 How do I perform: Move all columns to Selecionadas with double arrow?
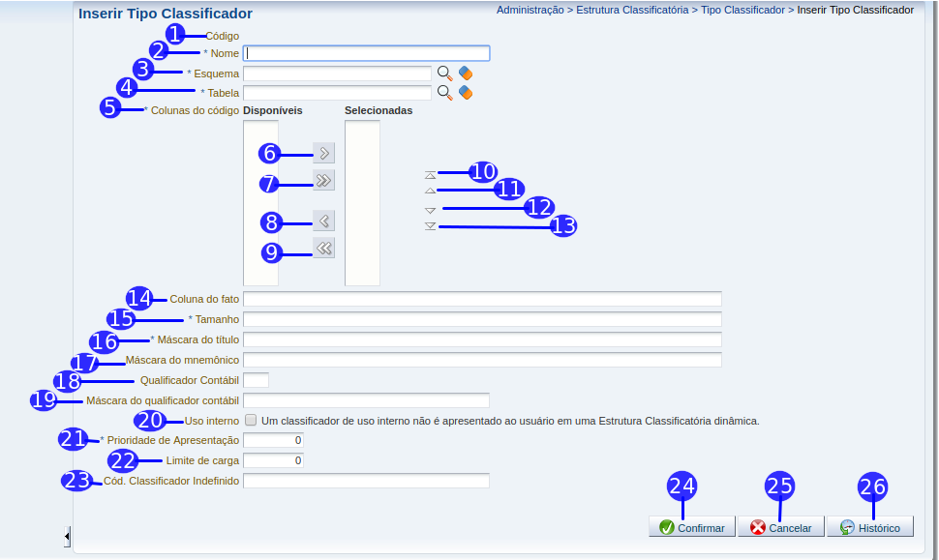click(x=323, y=180)
